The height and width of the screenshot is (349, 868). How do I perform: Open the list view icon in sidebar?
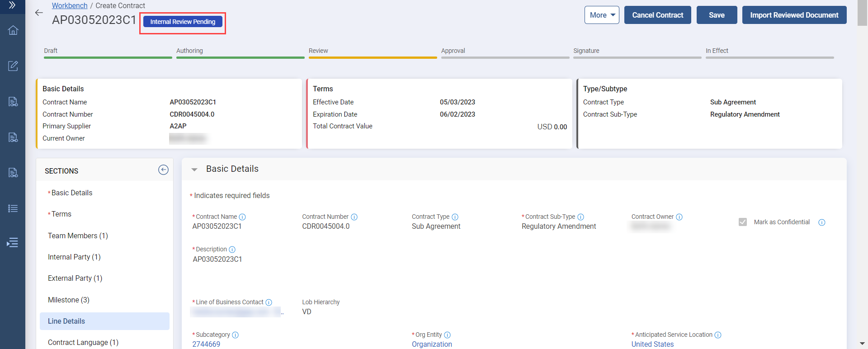click(13, 208)
